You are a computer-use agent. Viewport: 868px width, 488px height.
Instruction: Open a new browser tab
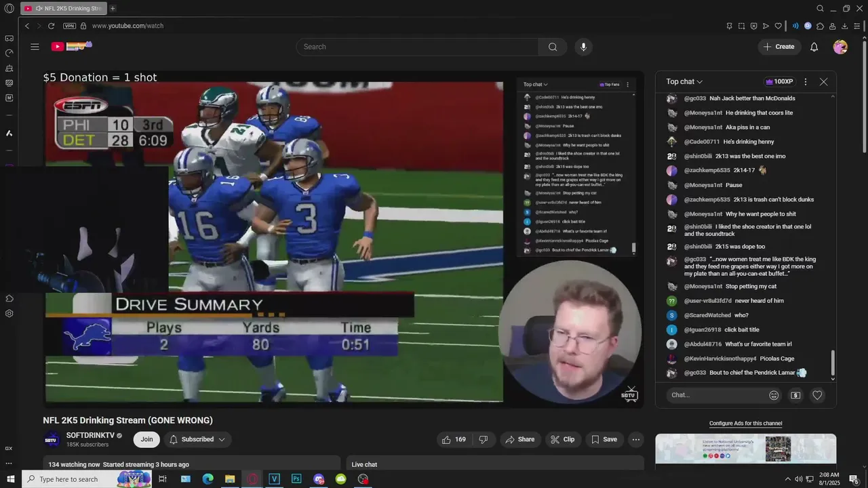[113, 8]
